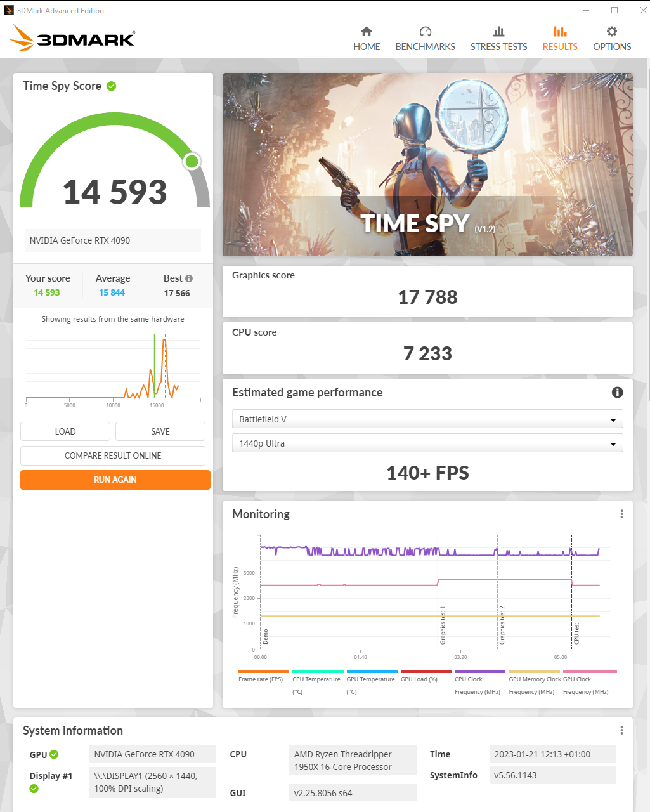Screen dimensions: 650x812
Task: Open the System information three-dot menu
Action: [x=621, y=730]
